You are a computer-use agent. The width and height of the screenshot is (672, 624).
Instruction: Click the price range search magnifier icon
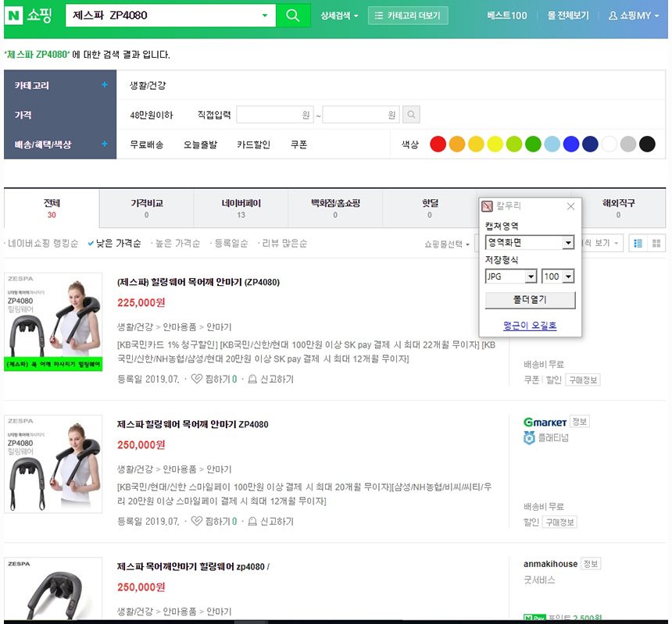point(411,115)
